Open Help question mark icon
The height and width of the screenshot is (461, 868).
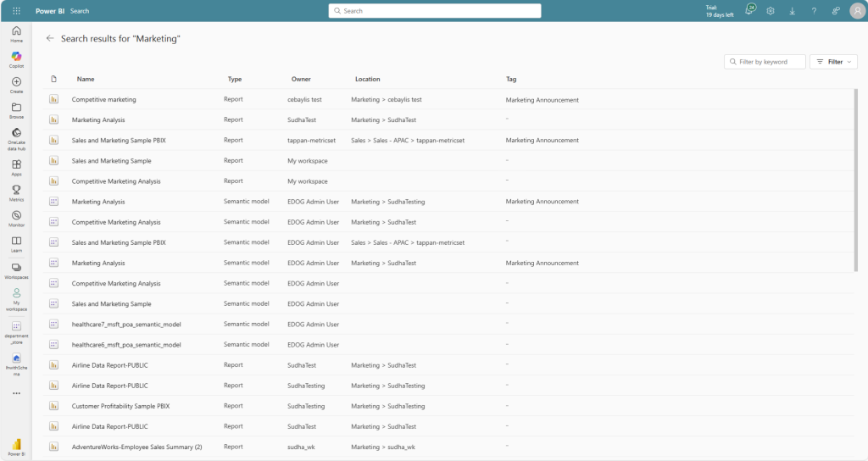(x=814, y=10)
